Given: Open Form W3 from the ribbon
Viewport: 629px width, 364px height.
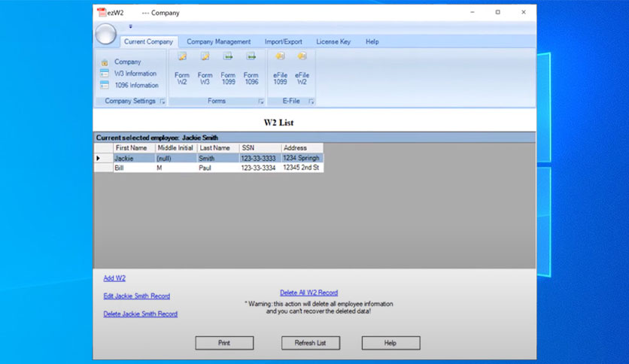Looking at the screenshot, I should pos(205,68).
